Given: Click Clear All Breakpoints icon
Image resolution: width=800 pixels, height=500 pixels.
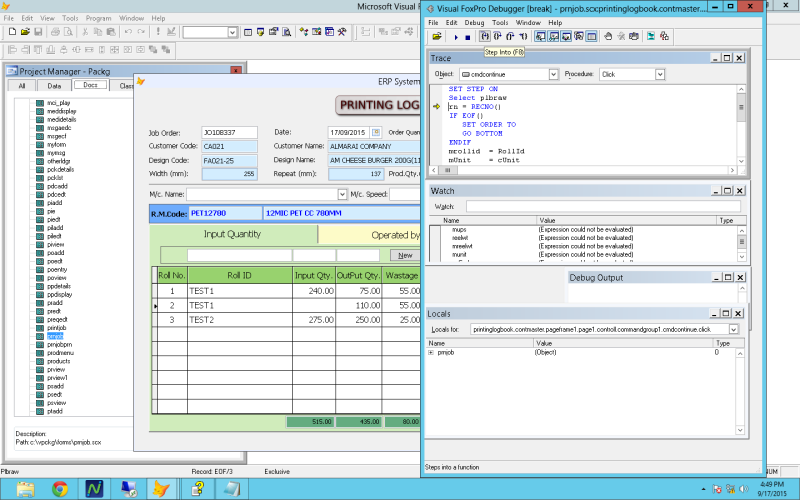Looking at the screenshot, I should 621,36.
